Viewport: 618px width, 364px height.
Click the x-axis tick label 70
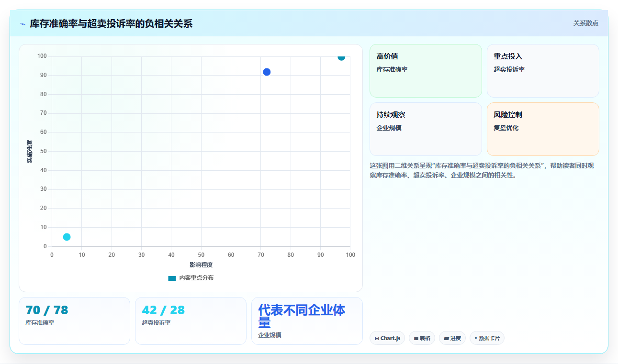click(x=261, y=255)
